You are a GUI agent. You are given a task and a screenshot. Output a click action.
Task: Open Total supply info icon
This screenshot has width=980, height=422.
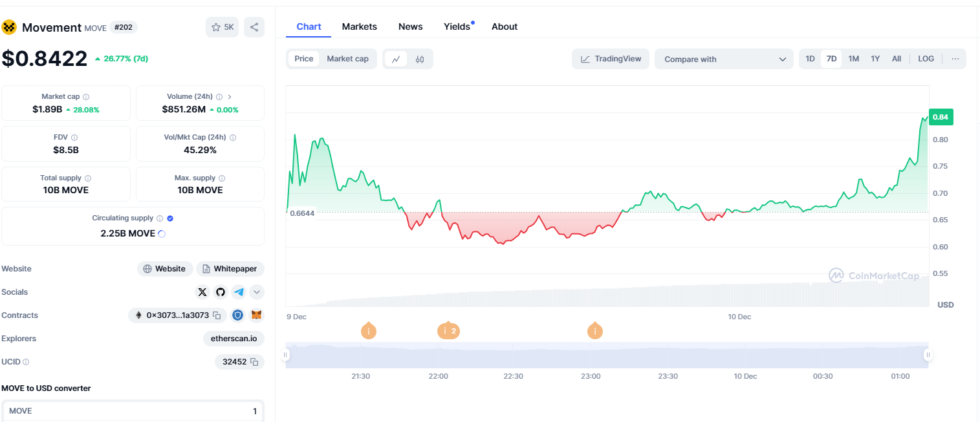click(x=88, y=178)
